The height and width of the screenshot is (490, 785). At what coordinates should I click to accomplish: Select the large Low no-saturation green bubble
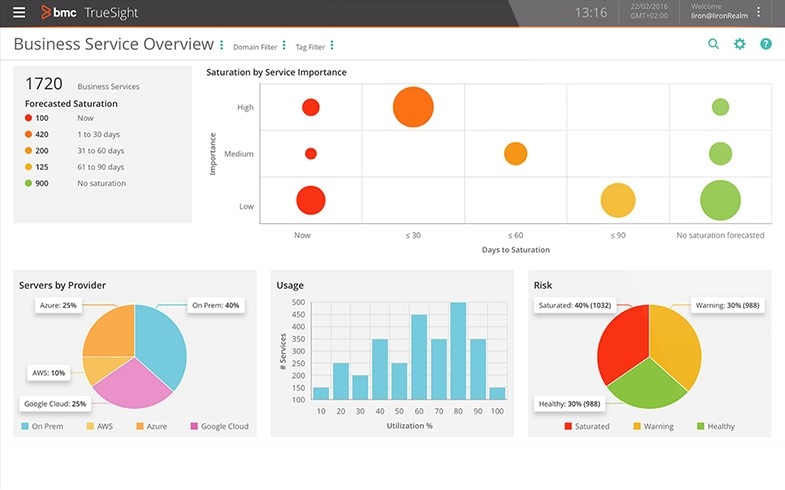point(720,200)
